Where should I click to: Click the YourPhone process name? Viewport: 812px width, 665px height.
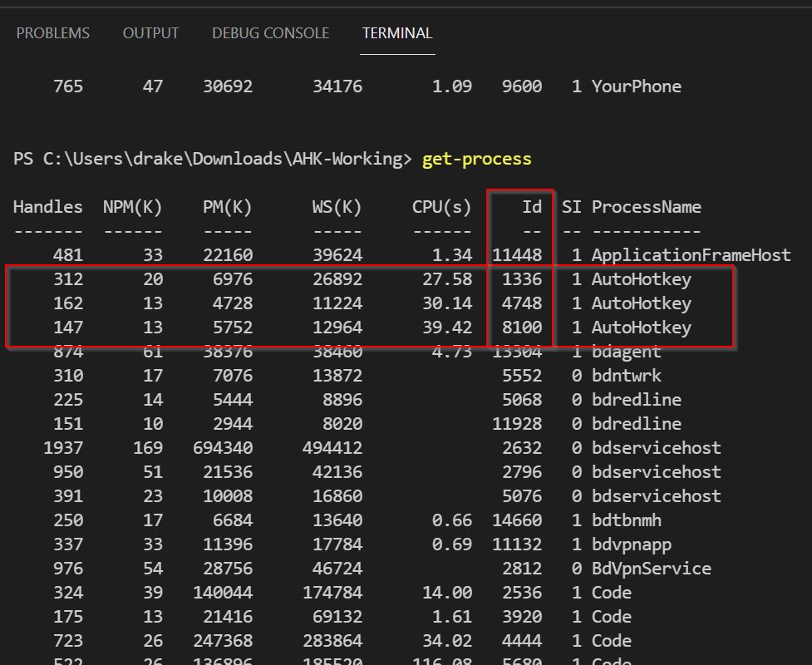click(636, 86)
